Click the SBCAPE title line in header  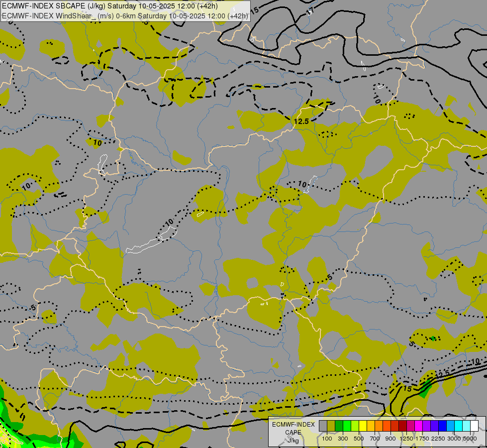109,6
